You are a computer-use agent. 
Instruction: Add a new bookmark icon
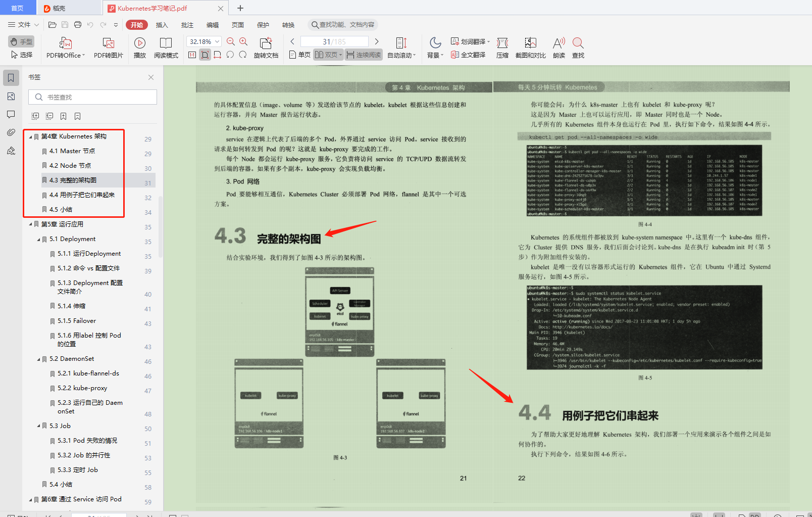[64, 116]
